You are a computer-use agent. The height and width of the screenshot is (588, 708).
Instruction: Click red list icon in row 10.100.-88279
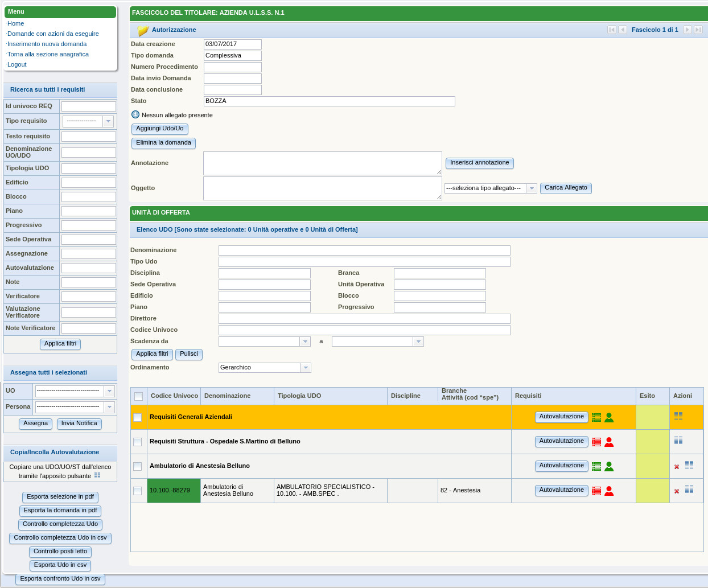click(x=596, y=491)
